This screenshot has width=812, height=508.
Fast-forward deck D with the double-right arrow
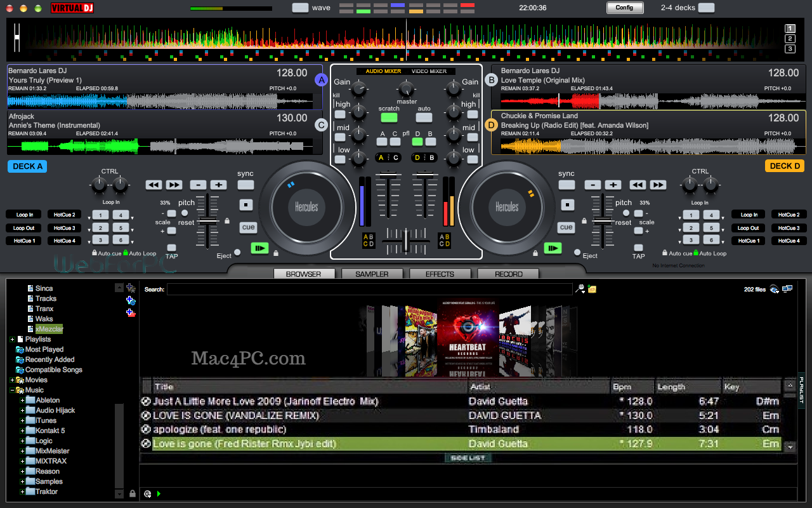pyautogui.click(x=658, y=185)
